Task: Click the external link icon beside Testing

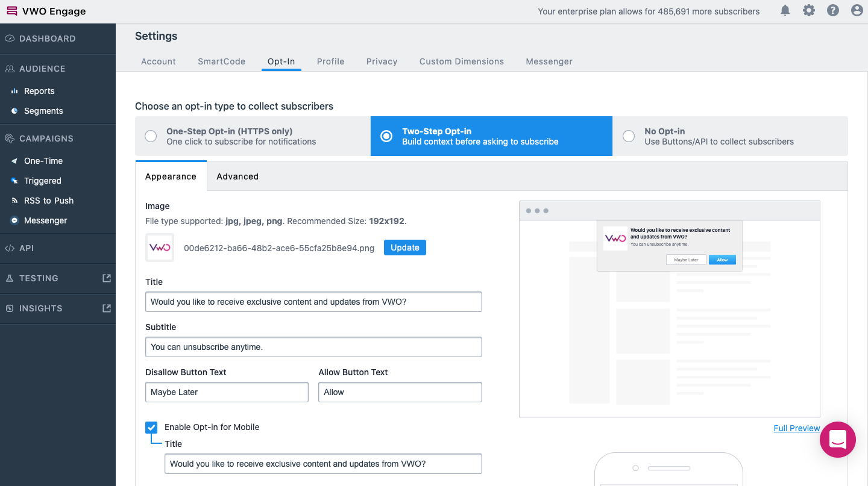Action: point(107,278)
